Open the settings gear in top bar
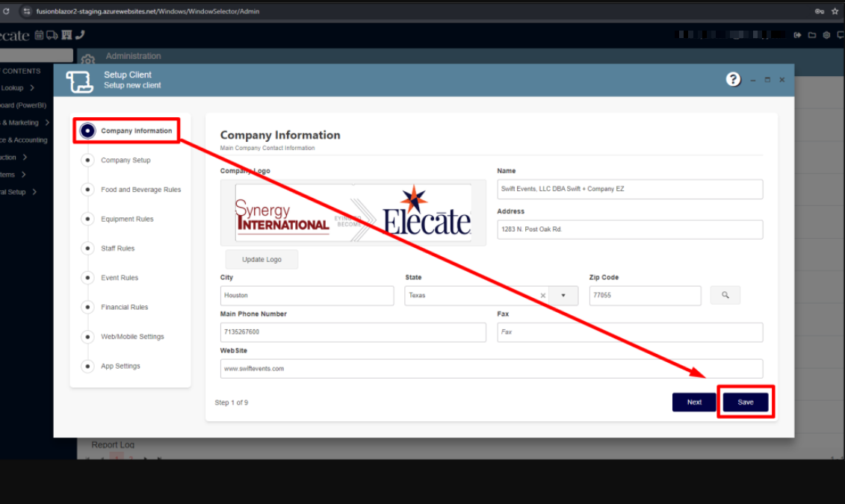 click(826, 35)
